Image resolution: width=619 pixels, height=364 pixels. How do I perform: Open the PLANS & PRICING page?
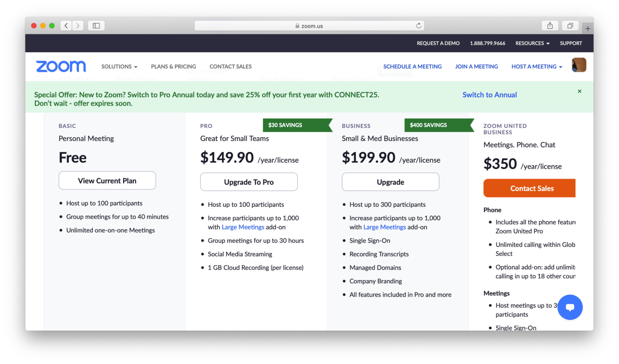[173, 66]
